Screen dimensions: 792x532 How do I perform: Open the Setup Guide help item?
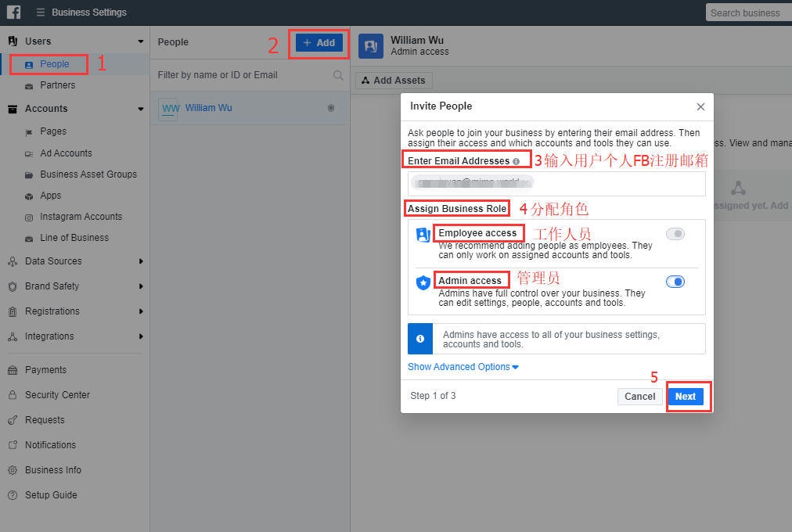coord(50,495)
